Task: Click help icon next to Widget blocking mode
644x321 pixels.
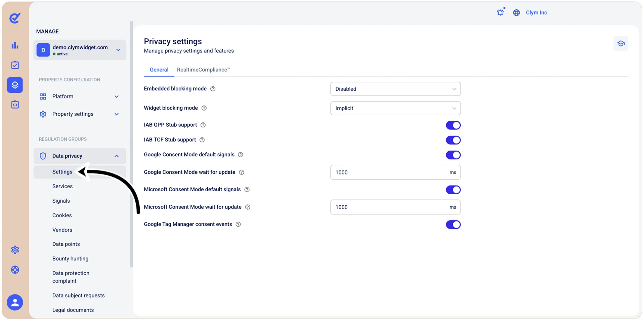Action: [x=204, y=108]
